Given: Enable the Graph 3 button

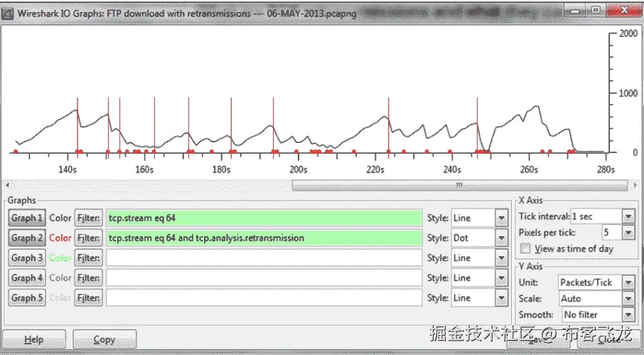Looking at the screenshot, I should [x=27, y=258].
